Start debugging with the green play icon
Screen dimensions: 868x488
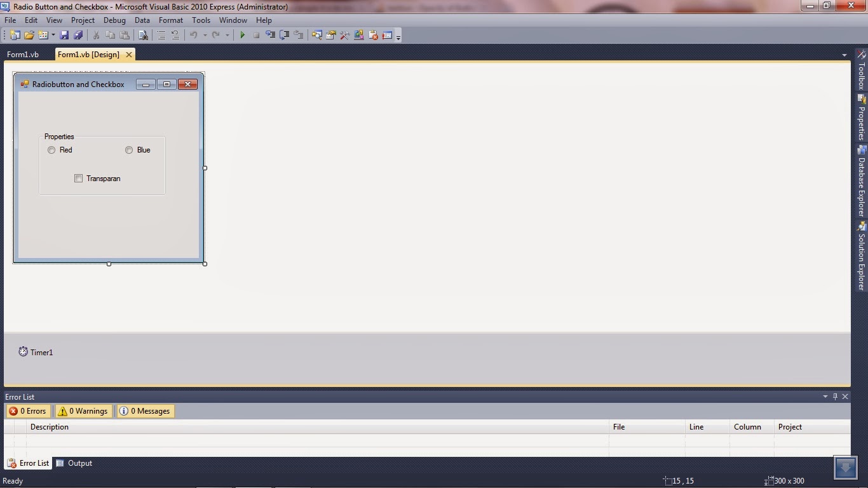(x=242, y=36)
